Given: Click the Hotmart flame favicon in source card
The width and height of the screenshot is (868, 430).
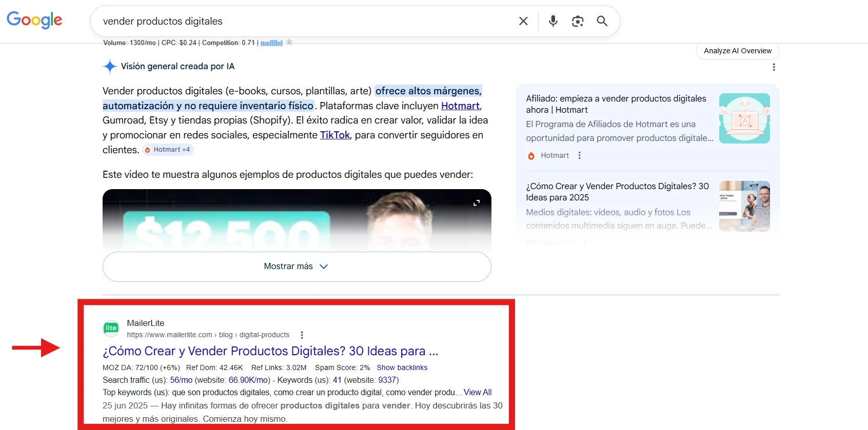Looking at the screenshot, I should [x=531, y=156].
